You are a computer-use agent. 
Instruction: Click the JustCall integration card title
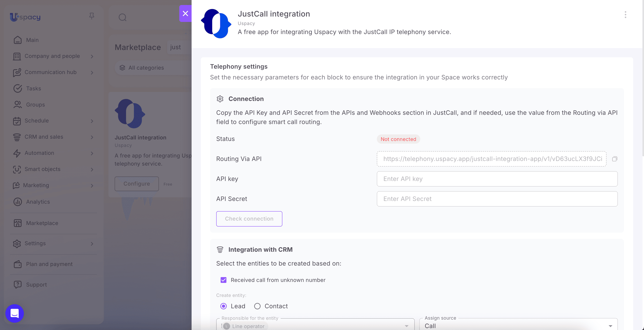(x=140, y=138)
